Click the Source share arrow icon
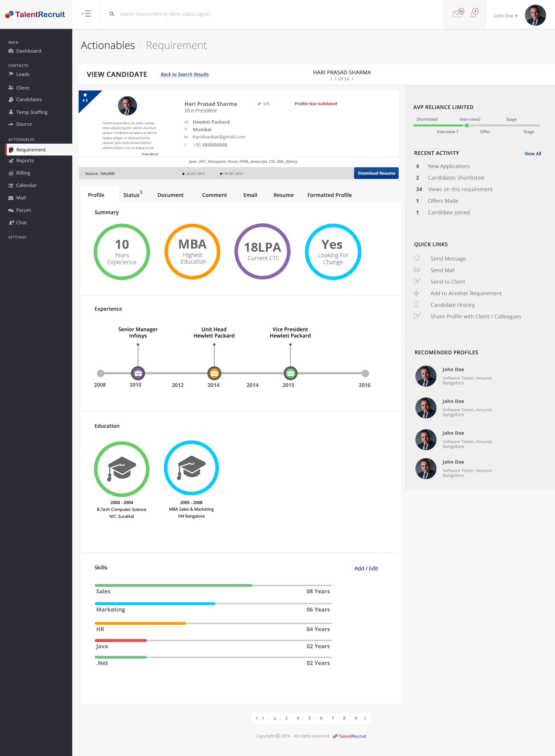Viewport: 555px width, 756px height. pyautogui.click(x=11, y=124)
